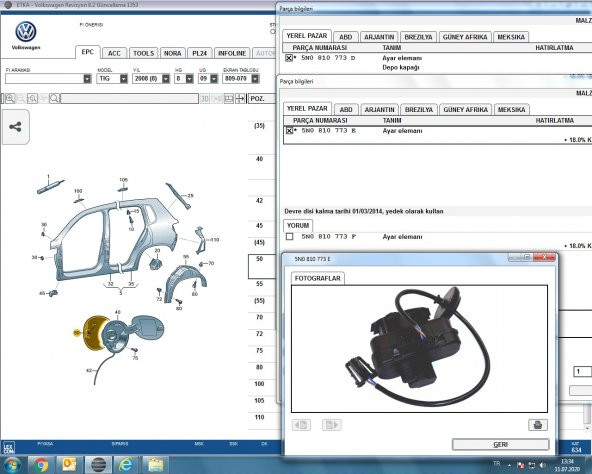Toggle checkbox for part 5N0 810 773 E
Viewport: 592px width, 474px height.
point(289,131)
